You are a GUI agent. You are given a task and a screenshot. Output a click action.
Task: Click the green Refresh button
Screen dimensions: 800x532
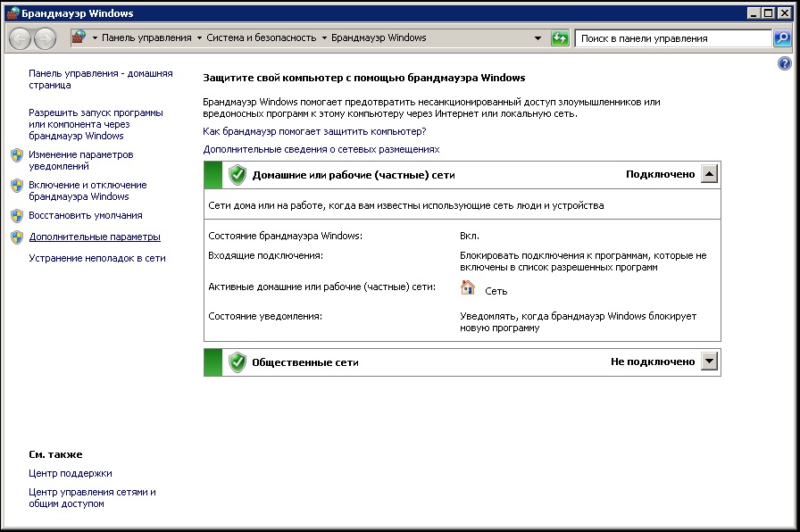[560, 38]
